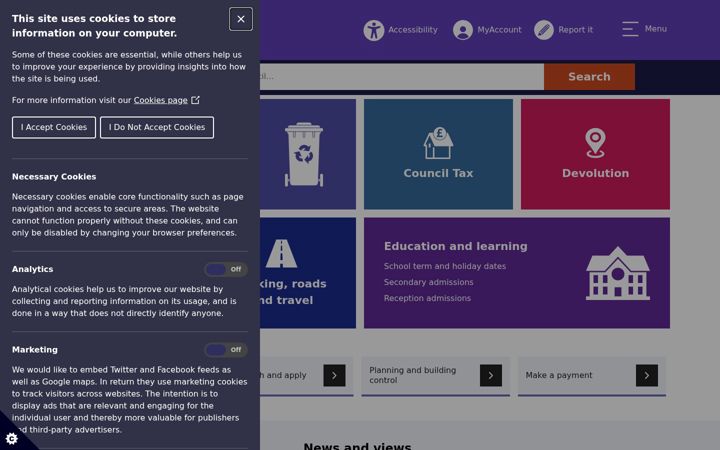Click the road icon tile
720x450 pixels.
point(281,253)
